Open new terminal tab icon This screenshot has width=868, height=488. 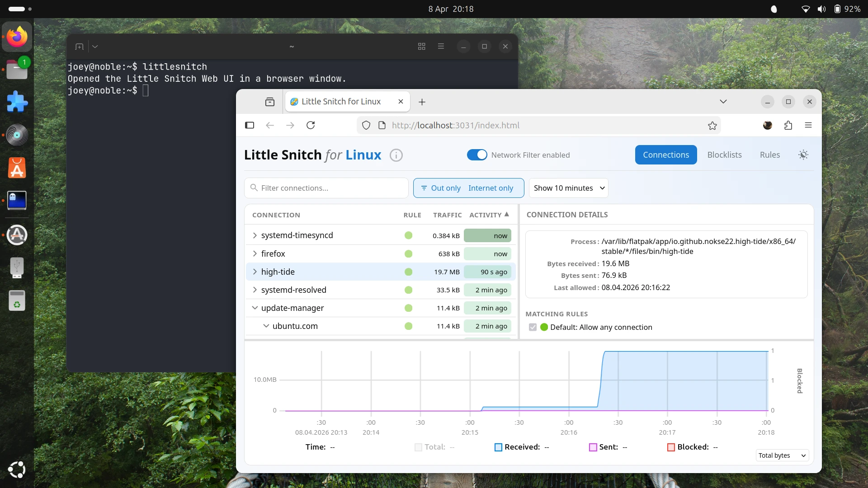pyautogui.click(x=80, y=47)
